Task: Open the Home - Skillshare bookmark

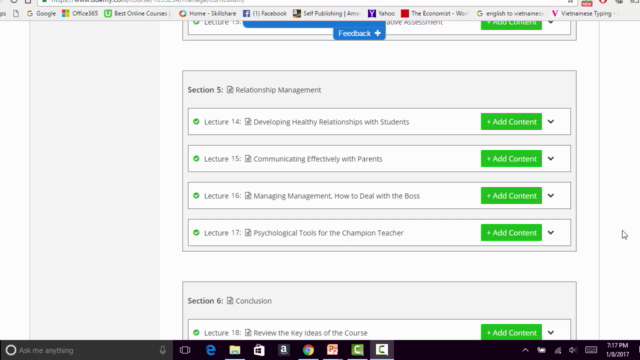Action: coord(207,13)
